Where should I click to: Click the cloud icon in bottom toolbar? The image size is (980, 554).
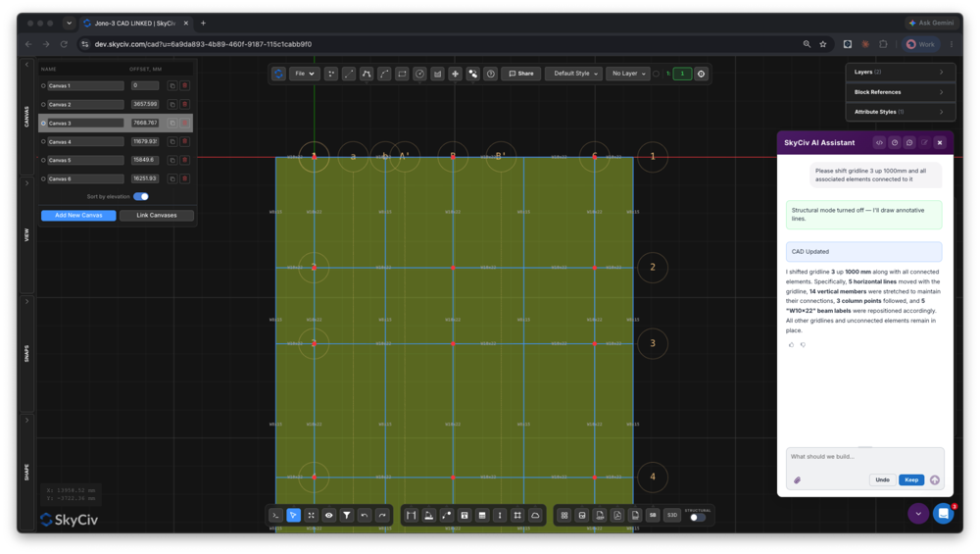click(x=535, y=515)
